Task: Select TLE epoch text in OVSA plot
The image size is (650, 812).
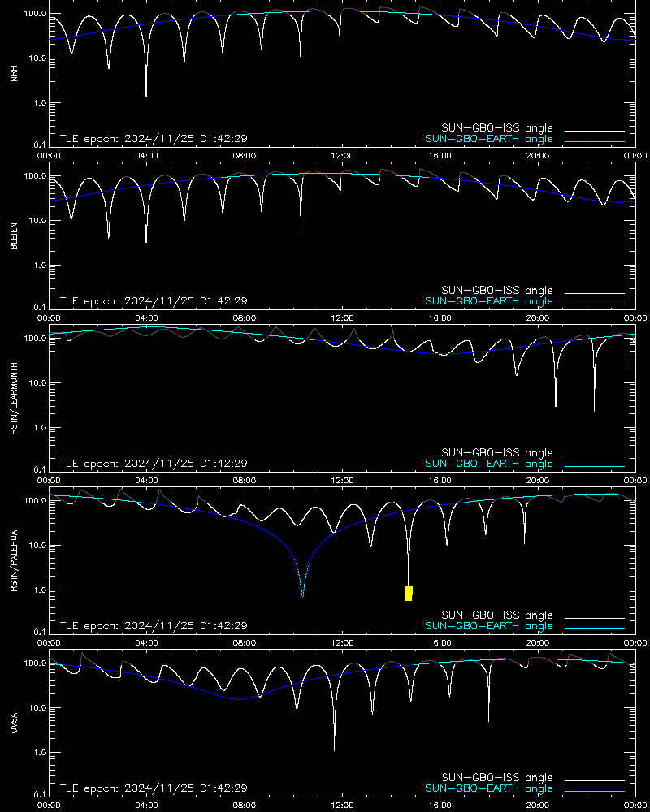Action: point(154,788)
